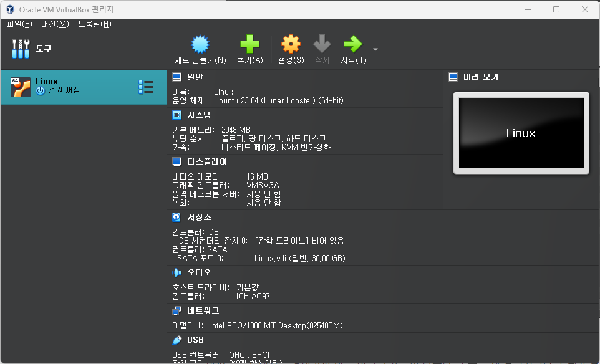The height and width of the screenshot is (364, 600).
Task: Open the 저장소 section header link
Action: coord(199,217)
